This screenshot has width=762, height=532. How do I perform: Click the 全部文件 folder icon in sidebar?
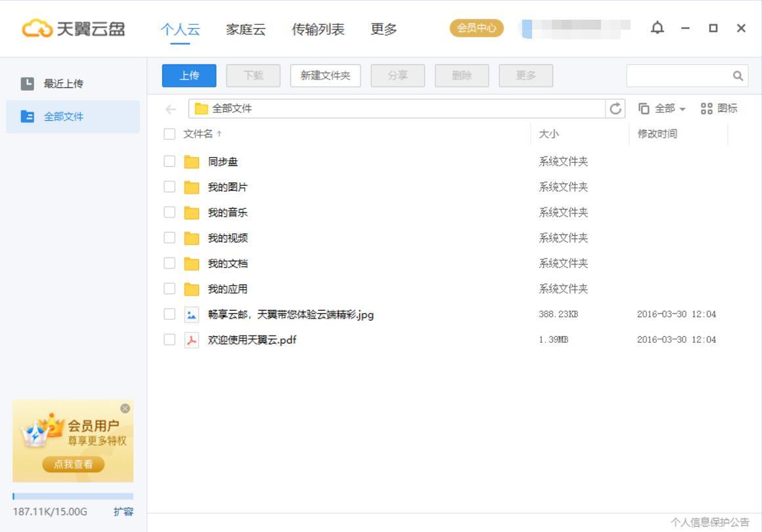click(27, 117)
